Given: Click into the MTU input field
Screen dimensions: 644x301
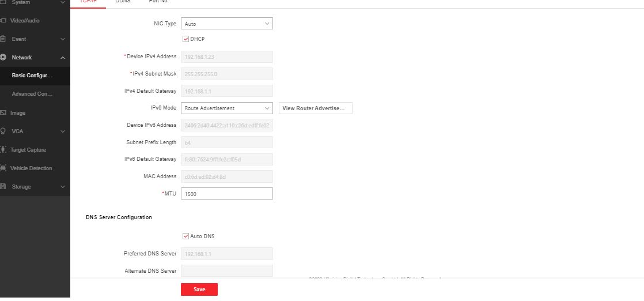Looking at the screenshot, I should (x=226, y=194).
